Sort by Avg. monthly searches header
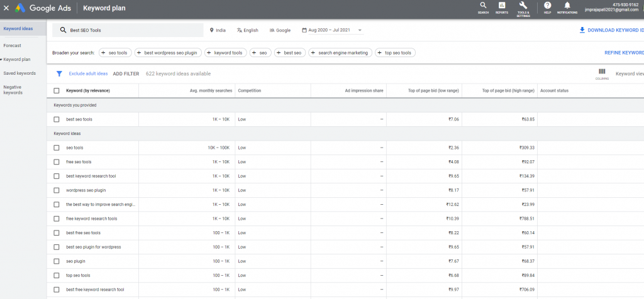 tap(211, 90)
